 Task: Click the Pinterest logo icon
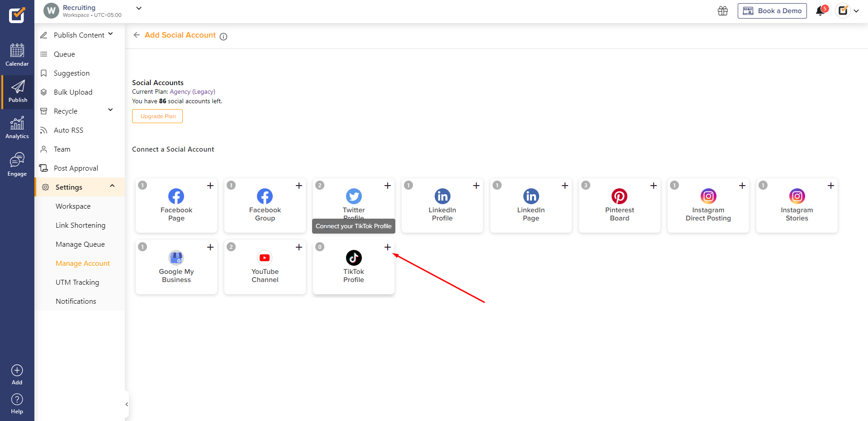(620, 196)
